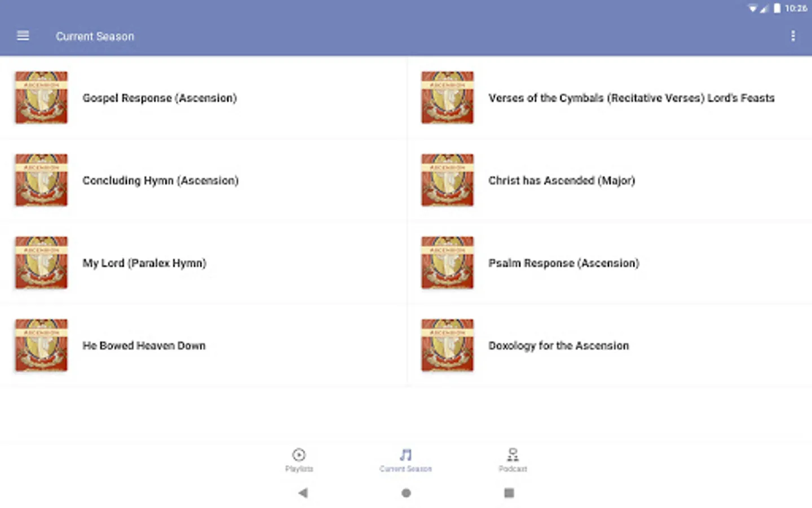Open the hamburger navigation menu
Image resolution: width=812 pixels, height=508 pixels.
pyautogui.click(x=23, y=36)
